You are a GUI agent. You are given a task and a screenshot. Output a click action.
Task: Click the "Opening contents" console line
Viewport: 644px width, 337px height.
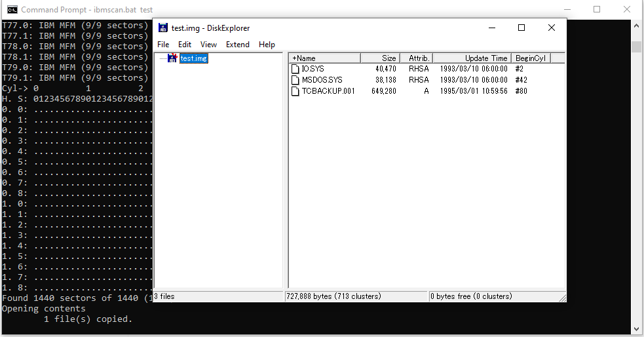point(43,309)
